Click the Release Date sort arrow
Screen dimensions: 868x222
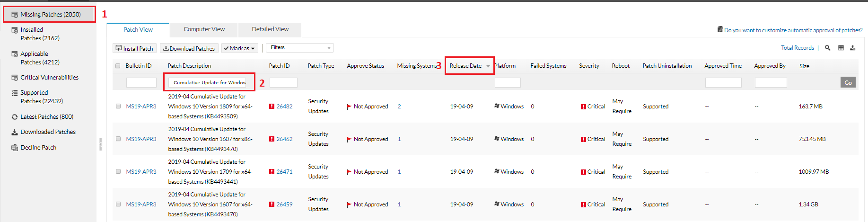488,66
